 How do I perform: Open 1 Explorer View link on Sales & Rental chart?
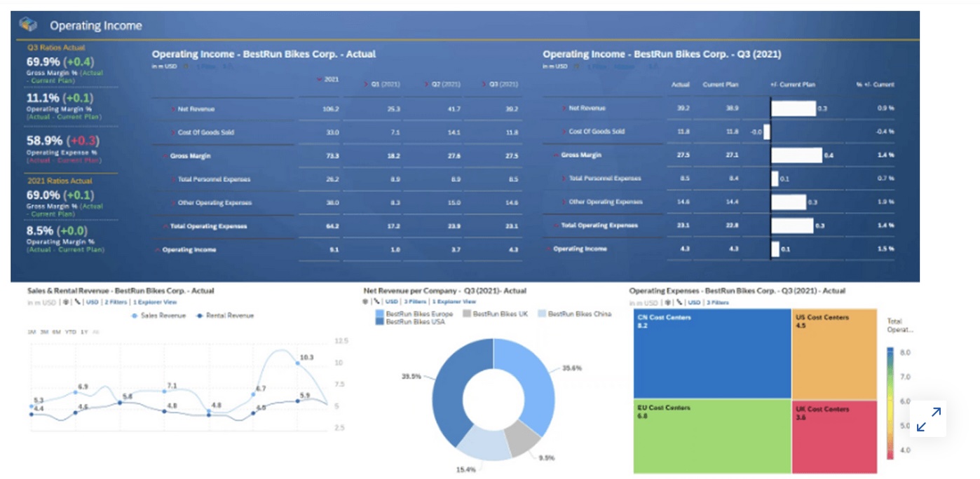pyautogui.click(x=155, y=303)
